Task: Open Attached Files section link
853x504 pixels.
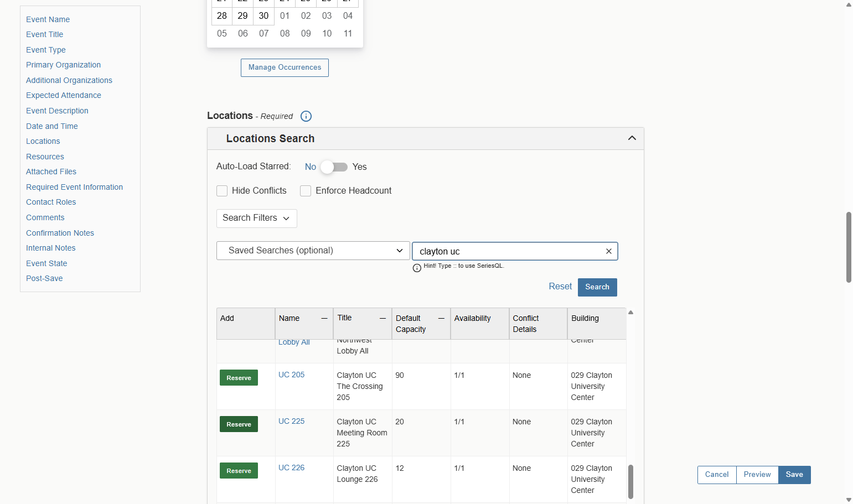Action: 51,172
